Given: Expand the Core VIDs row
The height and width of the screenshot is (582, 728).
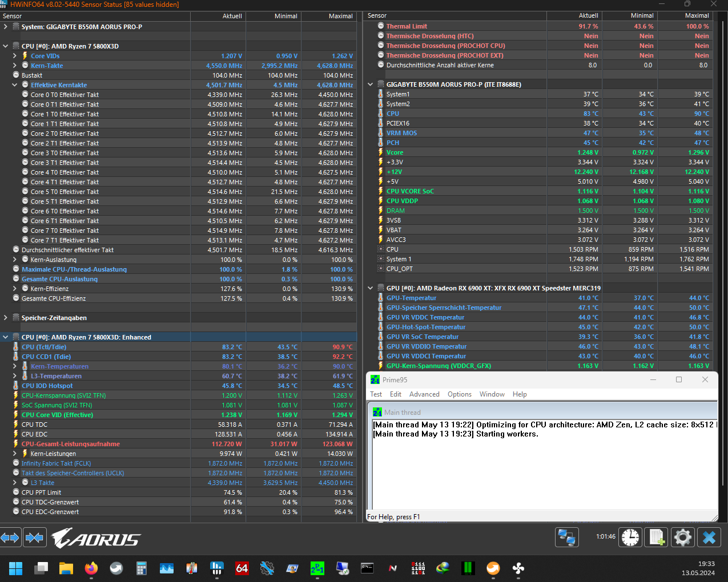Looking at the screenshot, I should click(15, 56).
